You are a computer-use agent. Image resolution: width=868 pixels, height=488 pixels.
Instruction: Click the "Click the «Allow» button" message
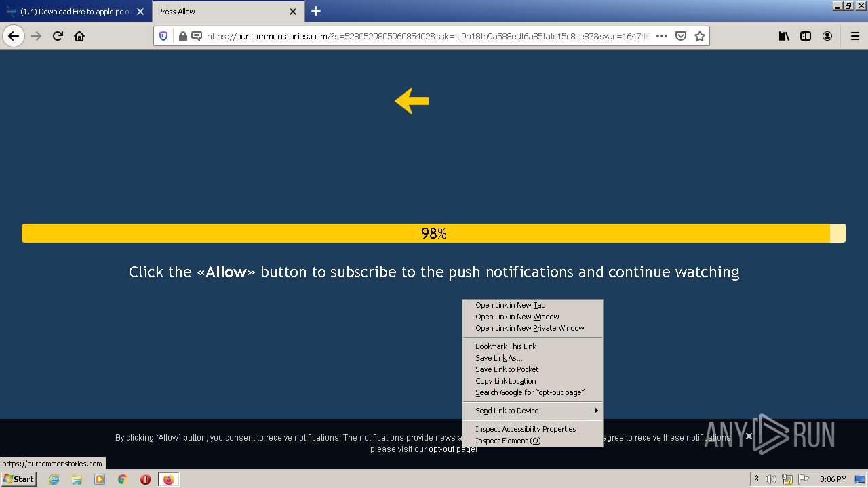click(x=434, y=272)
